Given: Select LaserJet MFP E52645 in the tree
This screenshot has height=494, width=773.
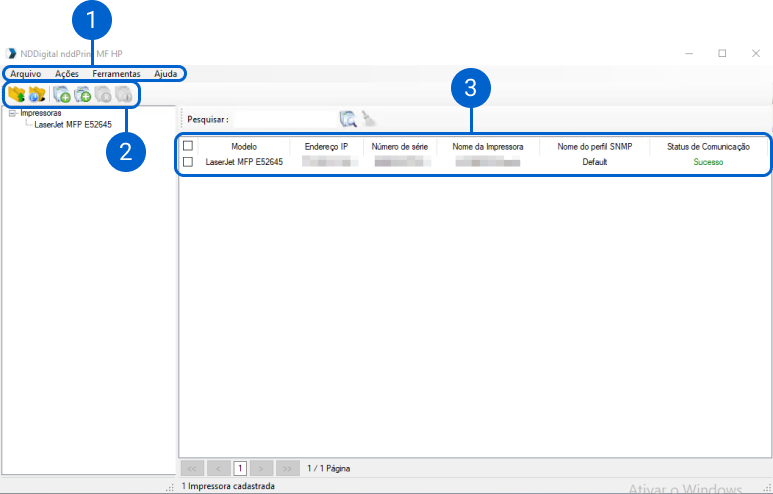Looking at the screenshot, I should click(73, 126).
